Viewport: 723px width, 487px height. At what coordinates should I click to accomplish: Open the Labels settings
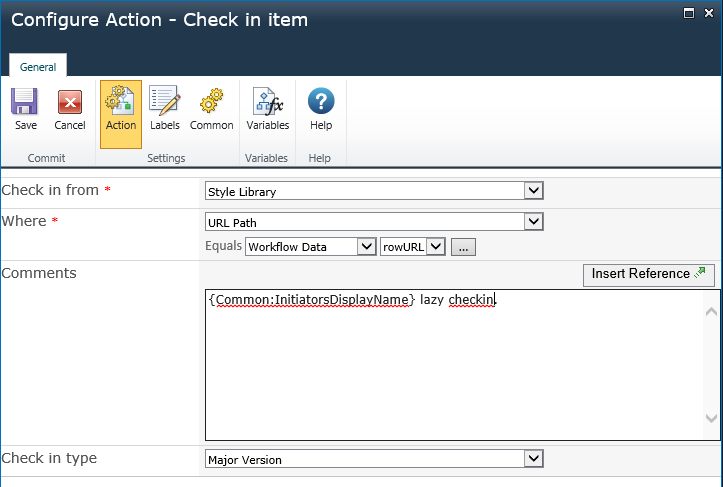pyautogui.click(x=165, y=110)
